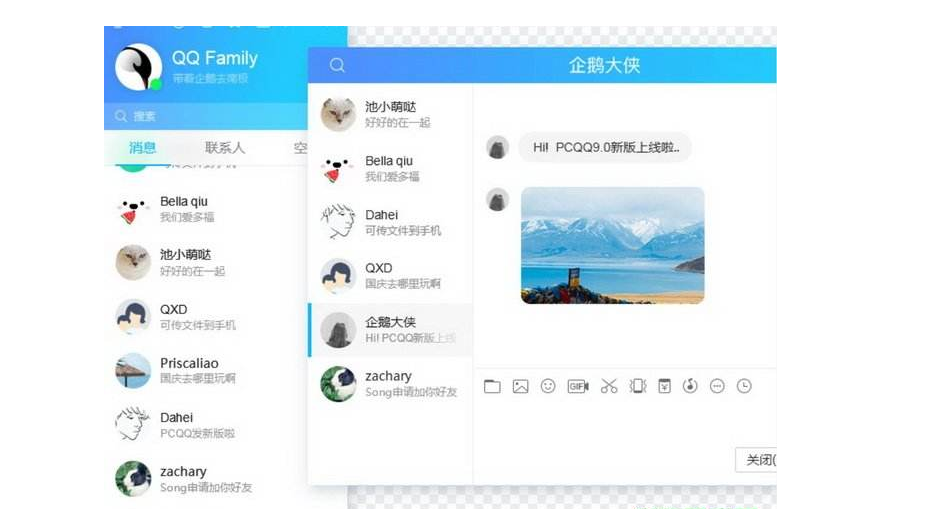Click the message input area
The width and height of the screenshot is (927, 509).
coord(625,423)
